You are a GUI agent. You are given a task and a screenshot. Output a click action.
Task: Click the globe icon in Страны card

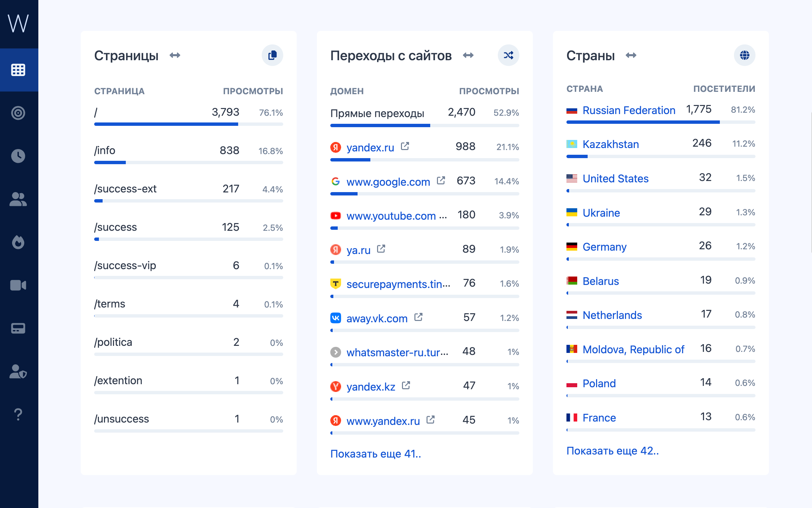click(x=744, y=55)
